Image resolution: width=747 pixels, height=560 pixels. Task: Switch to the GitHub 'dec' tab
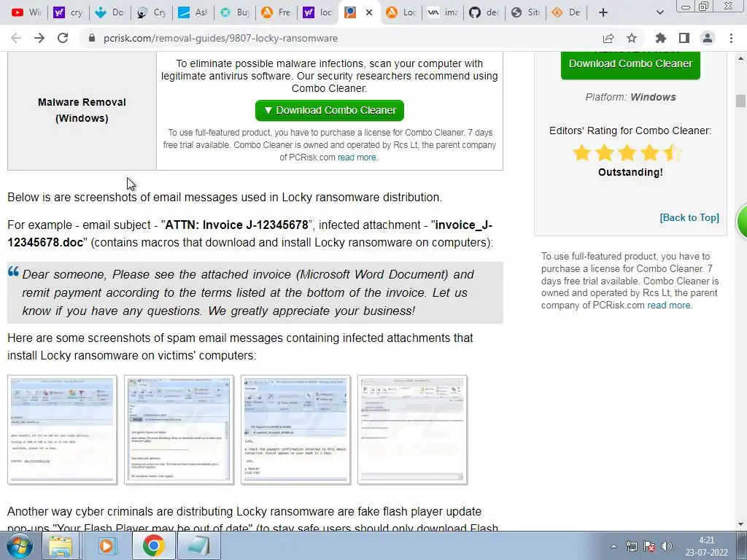pos(484,12)
